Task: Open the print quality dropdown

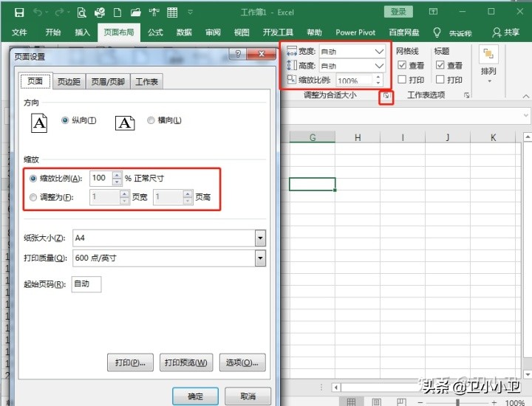Action: pyautogui.click(x=260, y=258)
